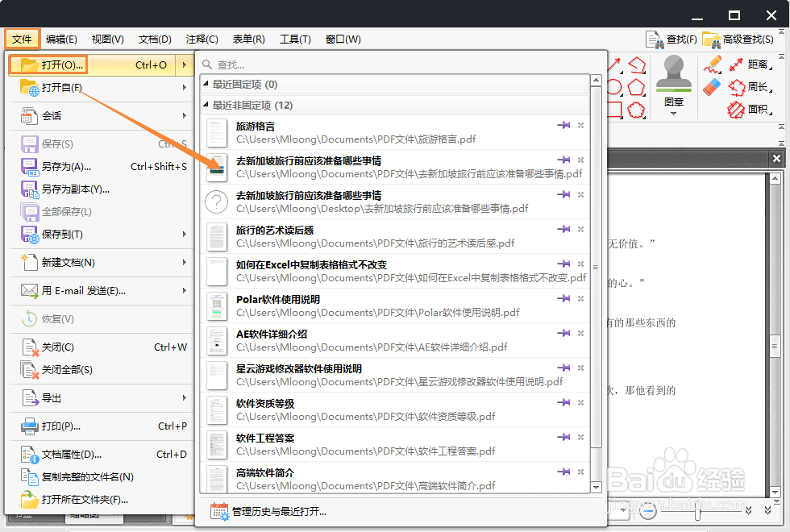Open recent file 软件资质等级
This screenshot has width=790, height=532.
click(x=394, y=410)
